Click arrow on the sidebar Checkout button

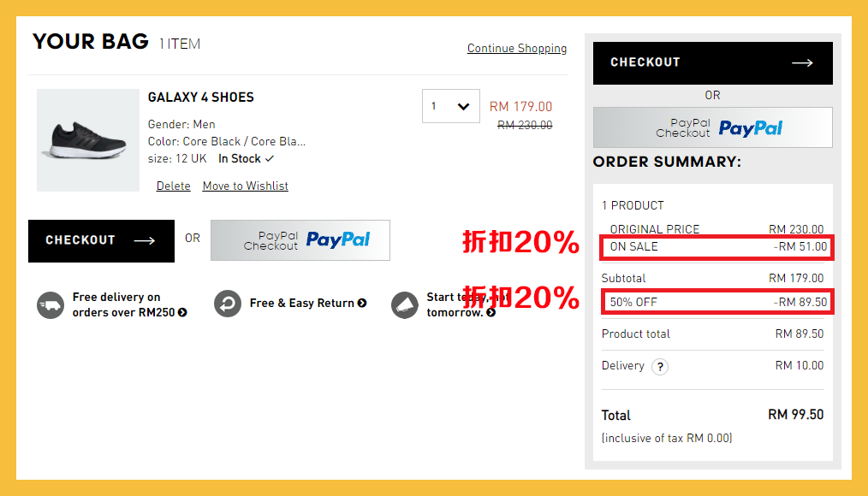tap(801, 62)
